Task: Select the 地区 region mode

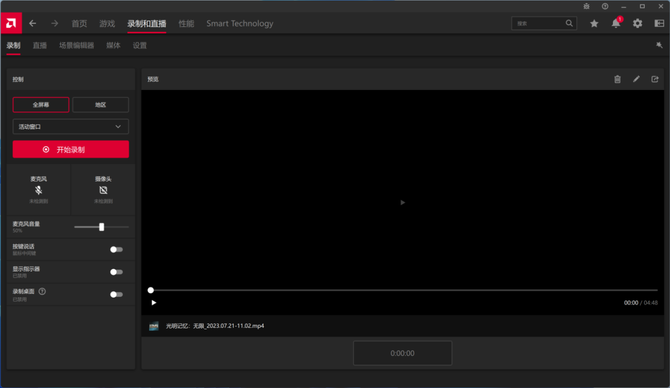Action: pyautogui.click(x=100, y=105)
